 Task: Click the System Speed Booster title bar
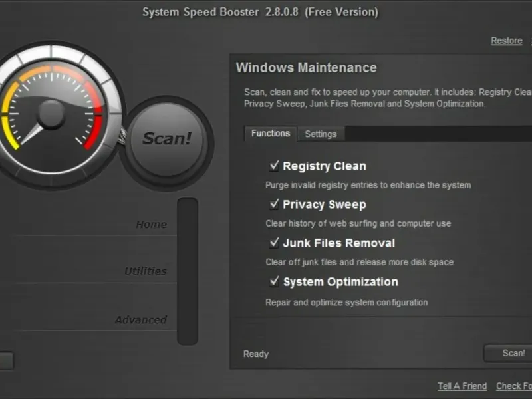[x=260, y=12]
